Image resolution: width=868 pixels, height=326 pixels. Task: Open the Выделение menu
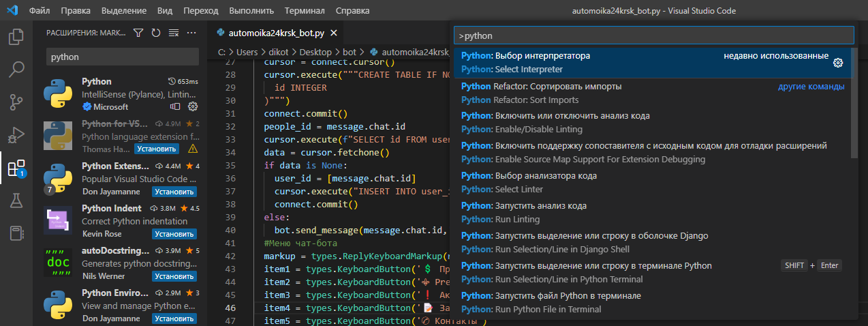tap(123, 11)
